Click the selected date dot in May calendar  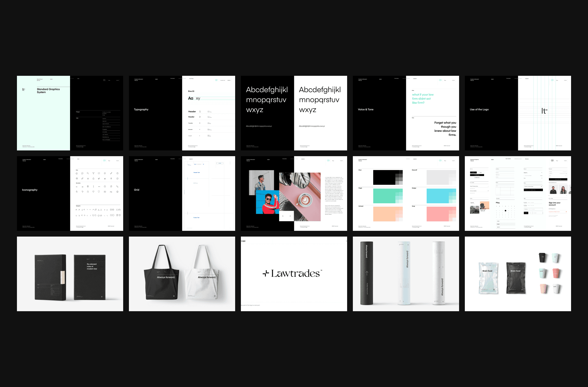tap(505, 210)
